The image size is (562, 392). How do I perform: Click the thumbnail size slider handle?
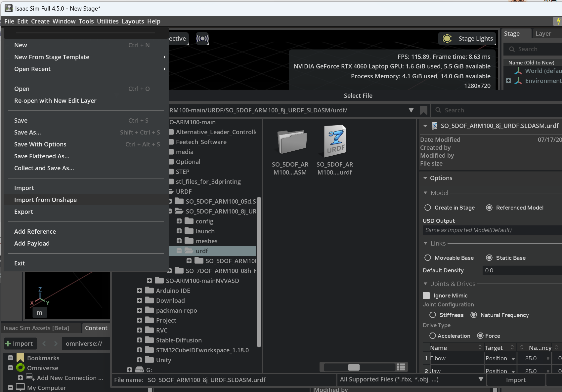point(354,367)
